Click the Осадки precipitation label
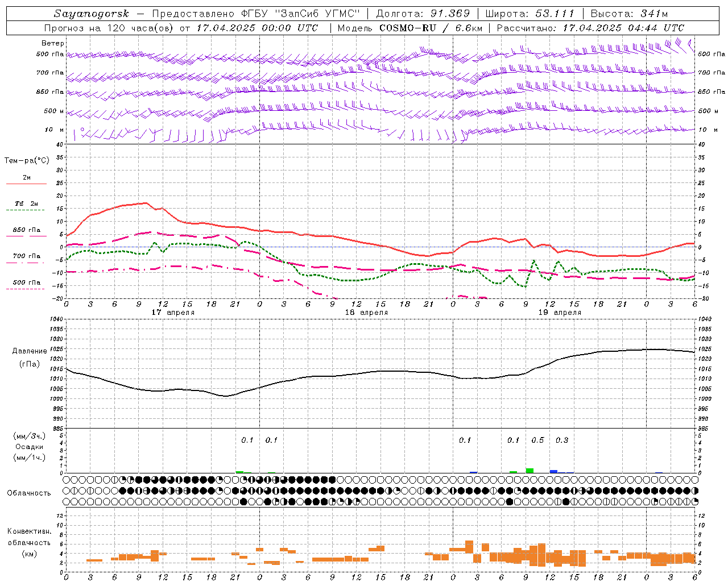This screenshot has height=582, width=728. pos(29,447)
